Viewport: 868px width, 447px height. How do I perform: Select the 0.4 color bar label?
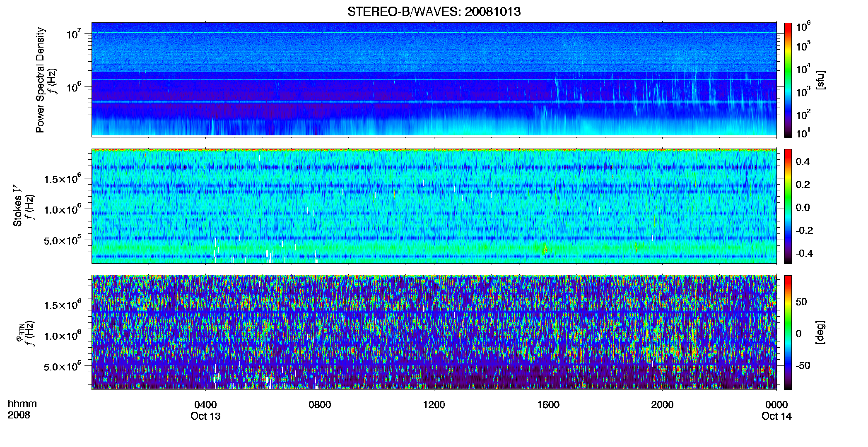tap(803, 162)
